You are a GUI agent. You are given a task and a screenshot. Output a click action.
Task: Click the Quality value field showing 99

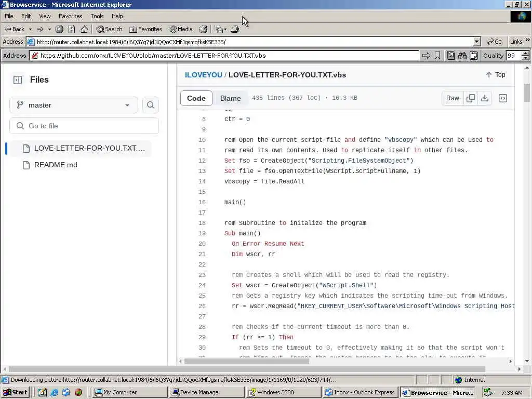pos(514,56)
